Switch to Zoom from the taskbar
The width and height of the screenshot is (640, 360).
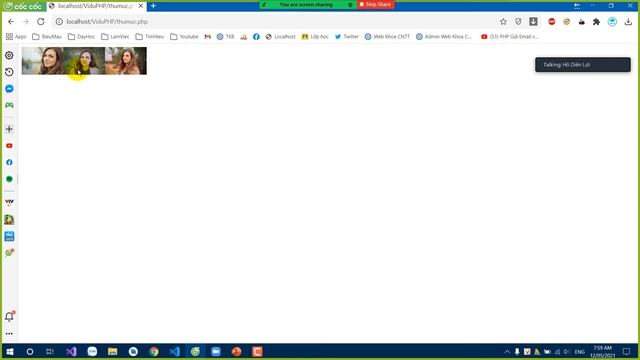(216, 351)
